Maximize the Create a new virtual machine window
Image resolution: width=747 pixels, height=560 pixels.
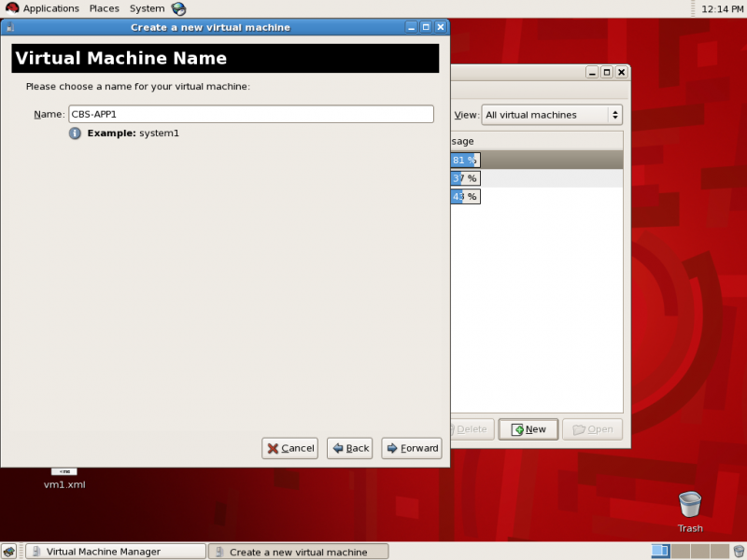[x=426, y=27]
